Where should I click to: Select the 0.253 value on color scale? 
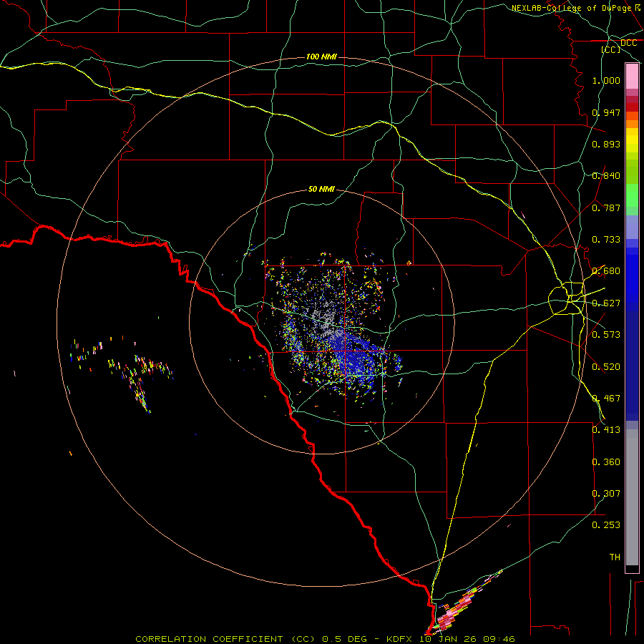coord(606,525)
